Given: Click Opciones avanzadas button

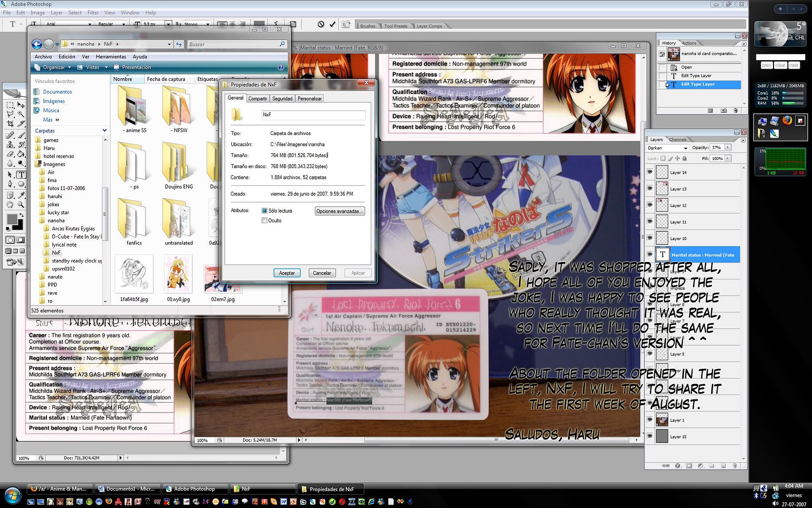Looking at the screenshot, I should tap(340, 211).
